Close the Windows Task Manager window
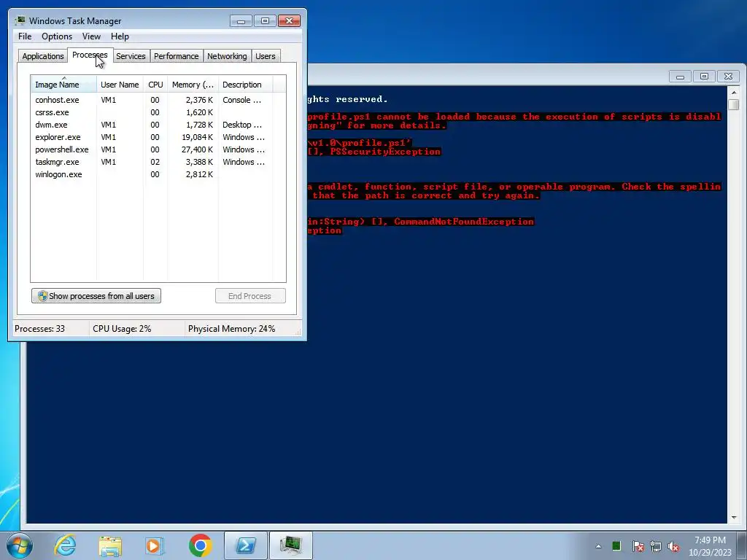This screenshot has height=560, width=747. (289, 21)
